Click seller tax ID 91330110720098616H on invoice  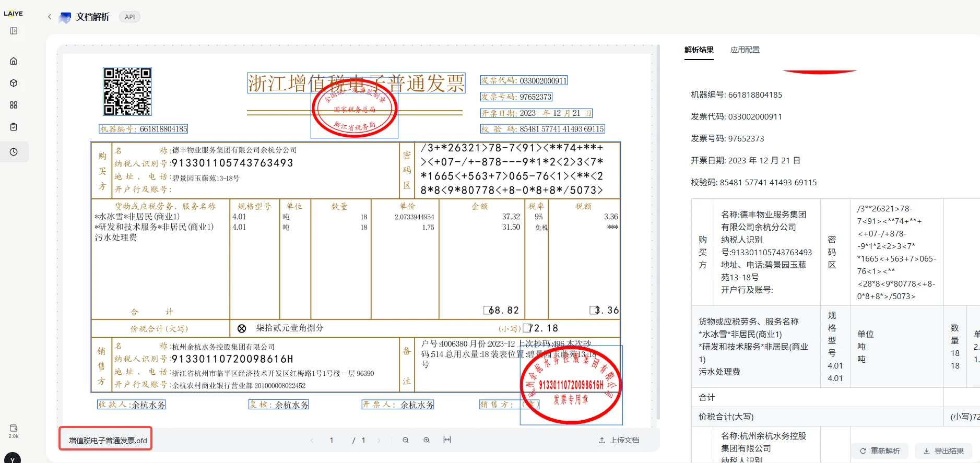coord(232,359)
